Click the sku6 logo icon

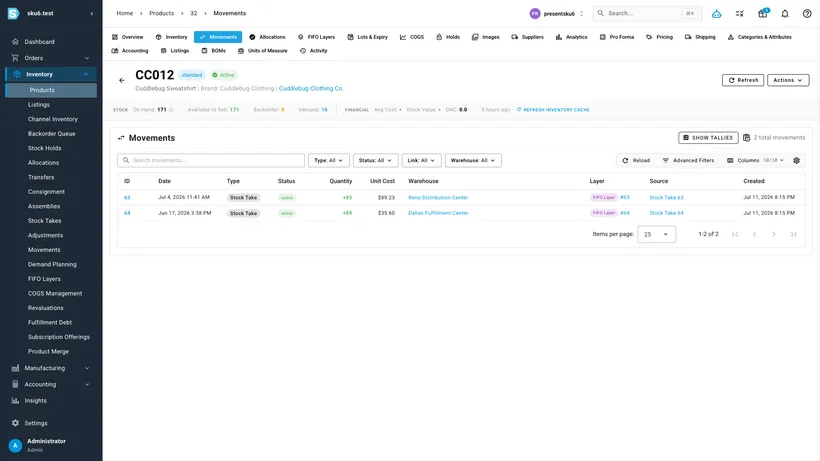point(14,14)
